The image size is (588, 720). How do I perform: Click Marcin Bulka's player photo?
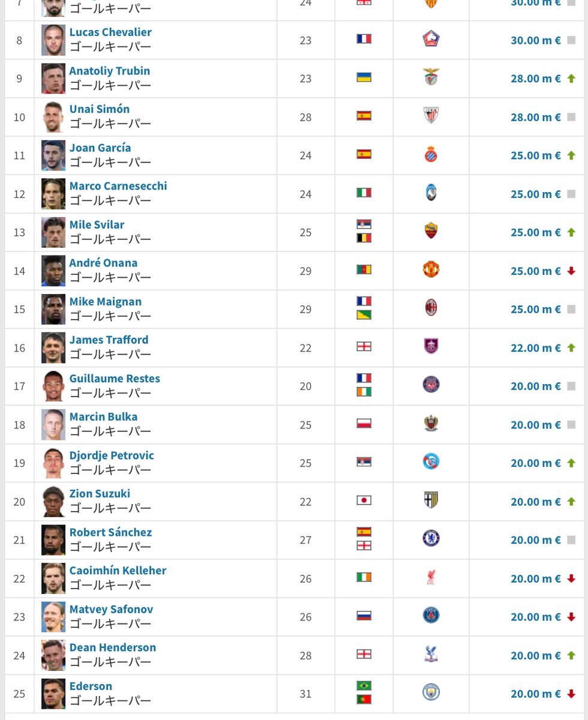pos(53,424)
